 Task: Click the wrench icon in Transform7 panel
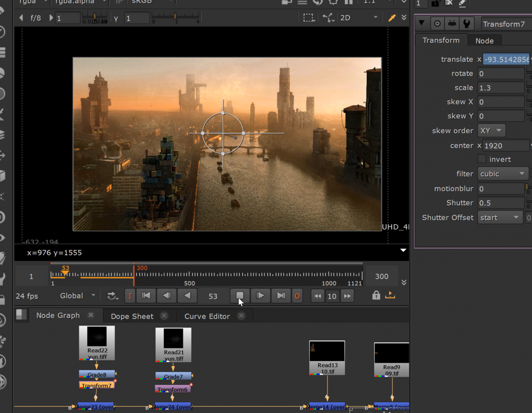(467, 23)
